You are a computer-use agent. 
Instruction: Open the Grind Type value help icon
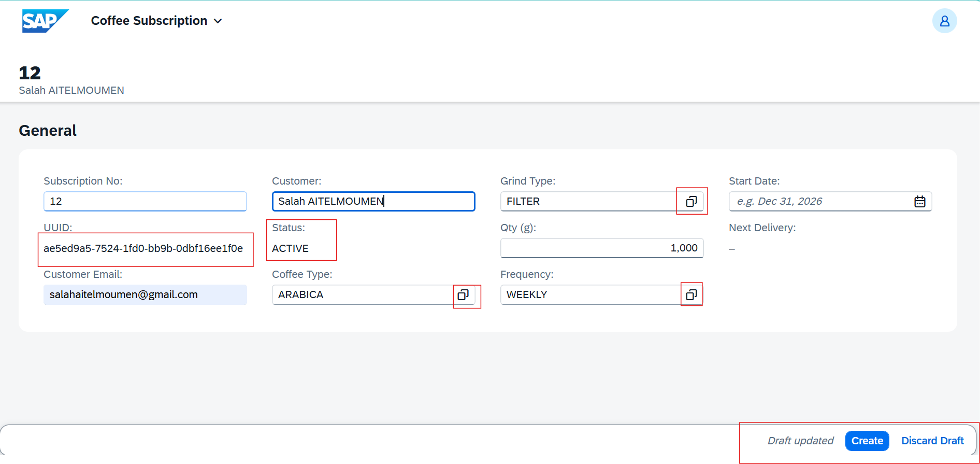tap(691, 202)
